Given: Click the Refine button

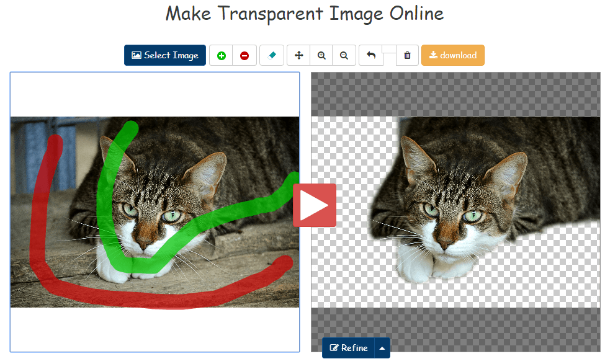Looking at the screenshot, I should [x=349, y=348].
